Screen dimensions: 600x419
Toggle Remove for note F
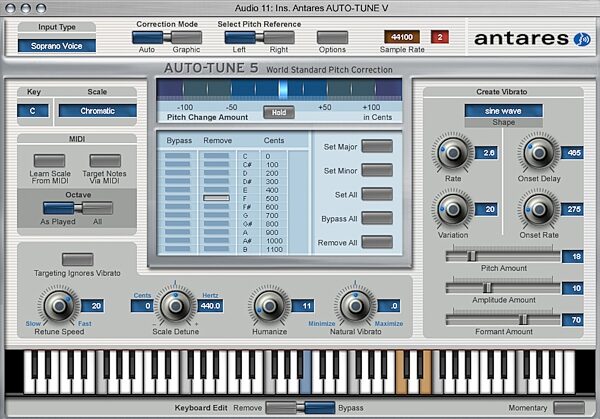(x=216, y=198)
